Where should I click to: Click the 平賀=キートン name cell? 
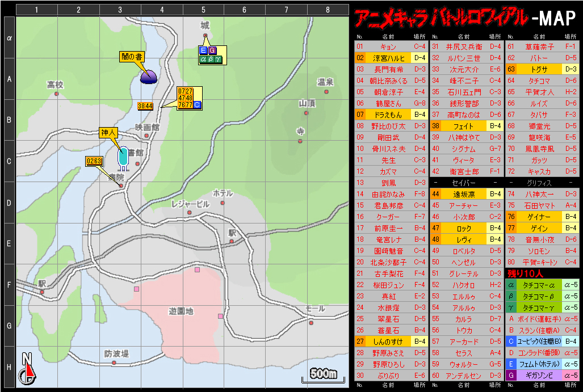coord(539,262)
